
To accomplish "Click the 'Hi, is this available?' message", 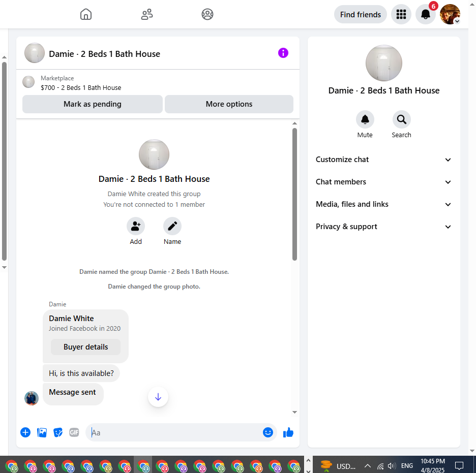I will (81, 373).
